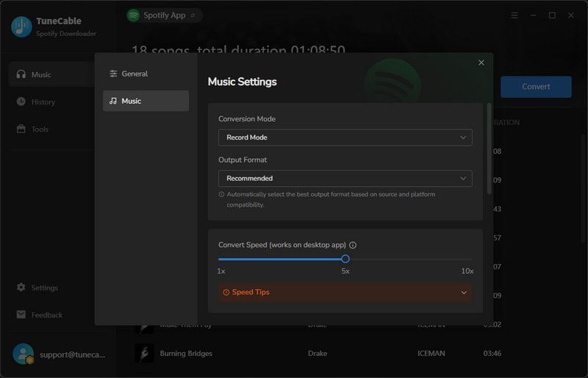Viewport: 588px width, 378px height.
Task: Click the ICEMAN album of Burning Bridges
Action: (x=431, y=354)
